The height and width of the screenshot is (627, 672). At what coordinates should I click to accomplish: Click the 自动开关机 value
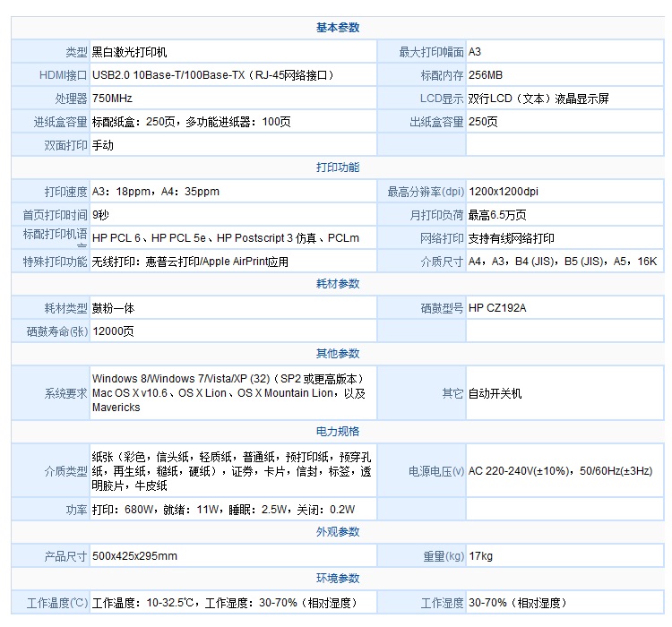495,393
